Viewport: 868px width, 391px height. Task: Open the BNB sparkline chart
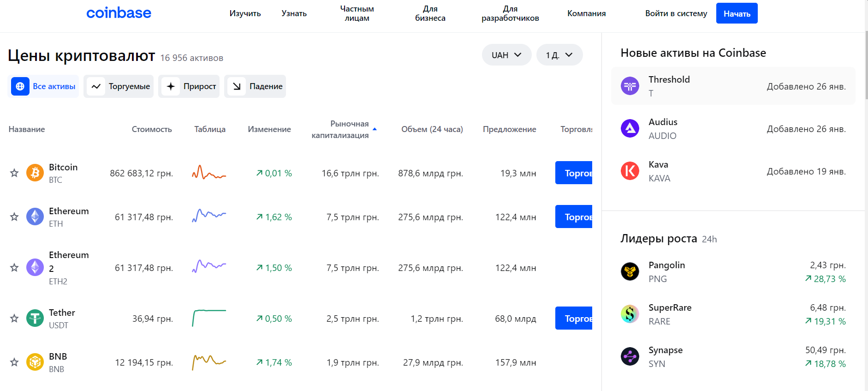click(209, 362)
